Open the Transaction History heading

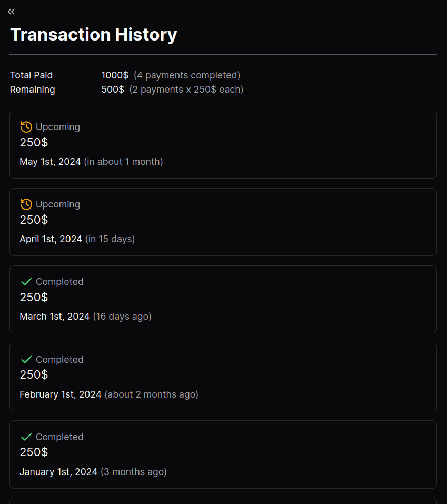(94, 35)
